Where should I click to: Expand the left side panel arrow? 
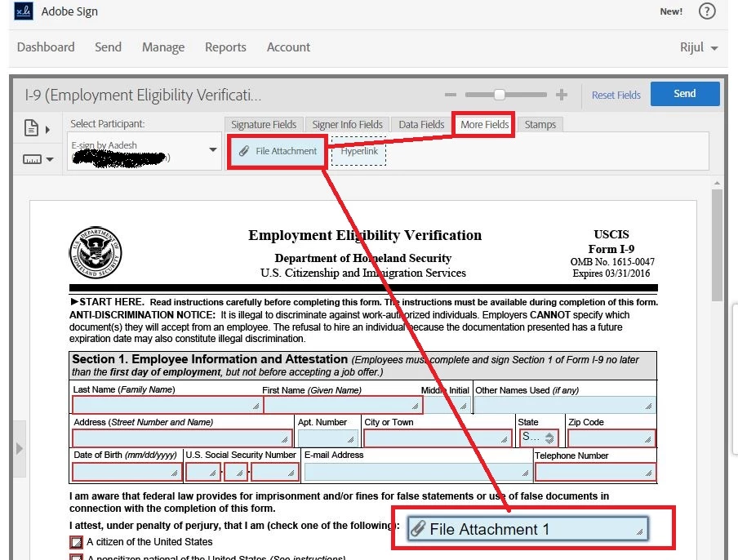[20, 448]
